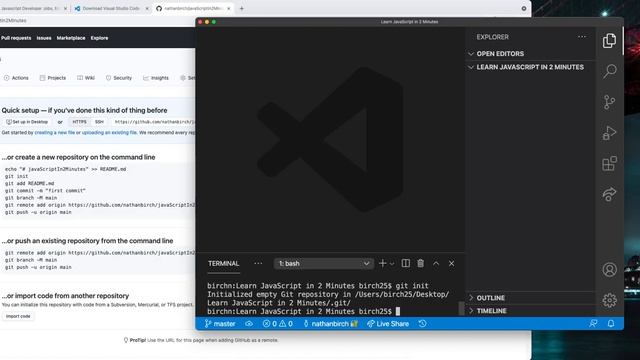
Task: Click the nathanbirch account status item
Action: coord(330,324)
